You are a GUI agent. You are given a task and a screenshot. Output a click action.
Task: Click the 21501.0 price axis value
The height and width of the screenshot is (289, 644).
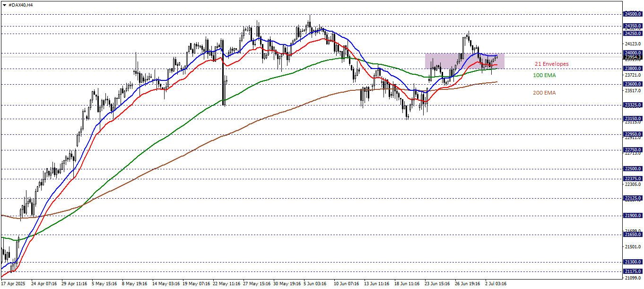(633, 247)
